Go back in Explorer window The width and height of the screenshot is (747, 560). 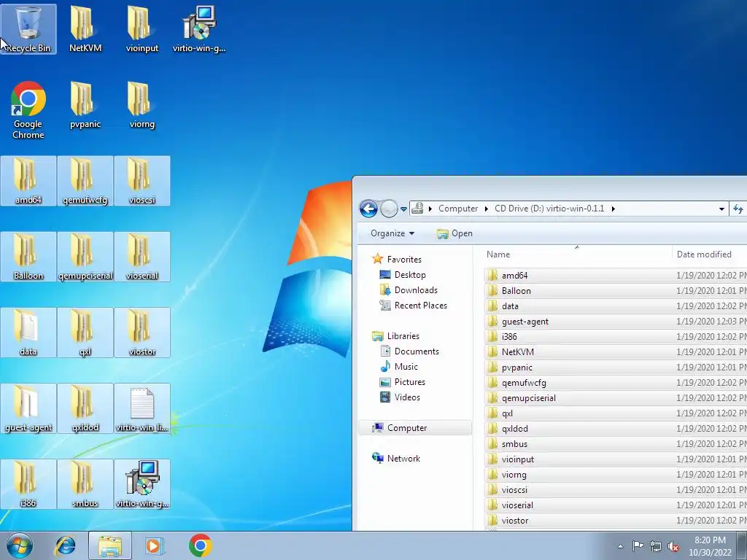pos(368,209)
